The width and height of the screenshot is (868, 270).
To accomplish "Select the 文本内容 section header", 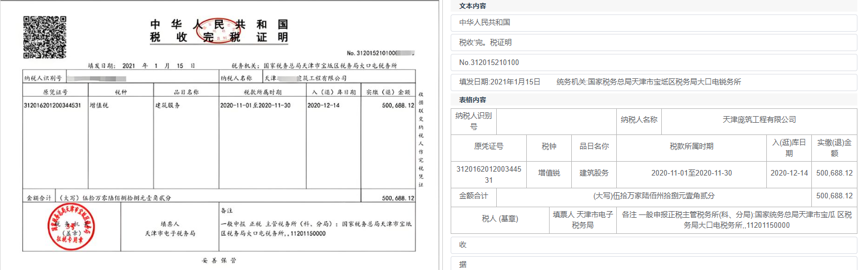I will coord(472,6).
